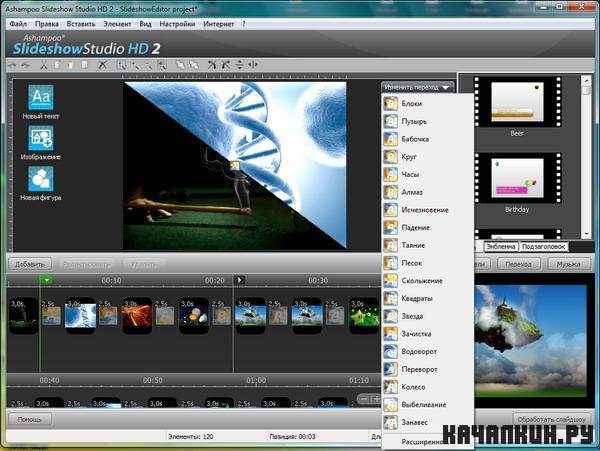Click the floating island preview image
This screenshot has width=600, height=451.
tap(530, 341)
